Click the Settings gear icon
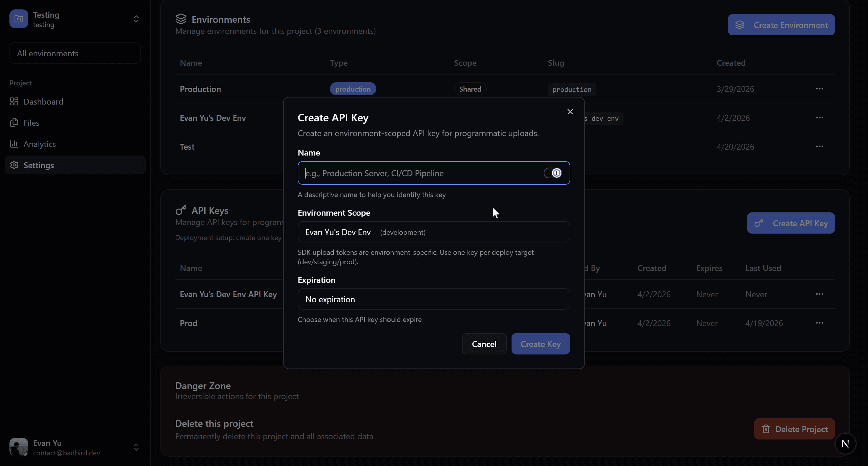Viewport: 868px width, 466px height. pyautogui.click(x=14, y=165)
